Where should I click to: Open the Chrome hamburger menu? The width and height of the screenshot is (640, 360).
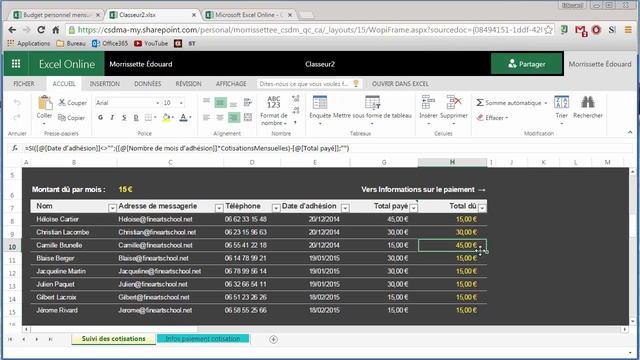coord(628,30)
